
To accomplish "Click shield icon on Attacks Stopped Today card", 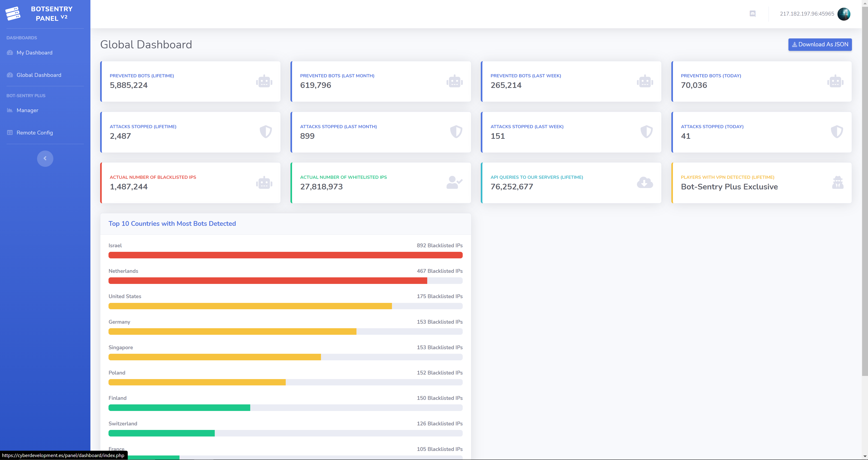I will (x=837, y=132).
